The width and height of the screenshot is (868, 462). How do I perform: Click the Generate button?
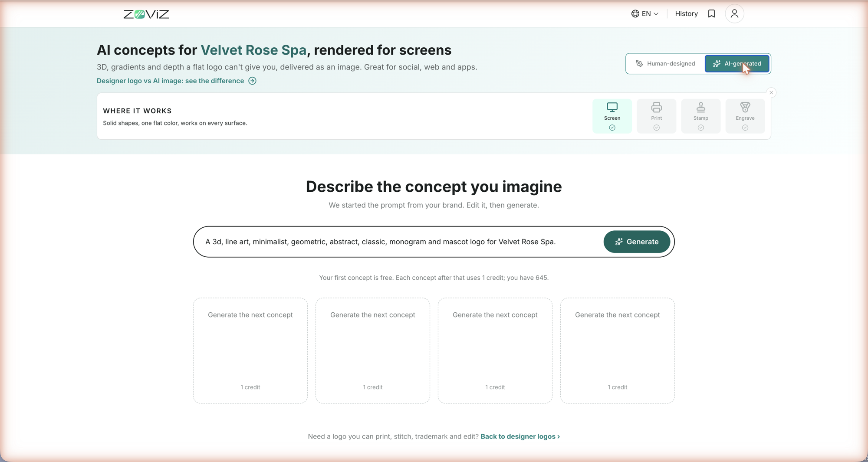tap(637, 242)
